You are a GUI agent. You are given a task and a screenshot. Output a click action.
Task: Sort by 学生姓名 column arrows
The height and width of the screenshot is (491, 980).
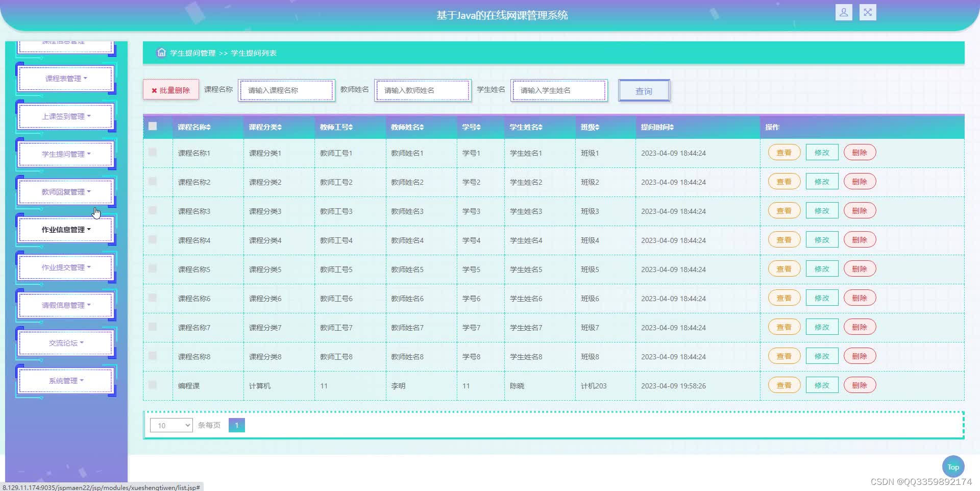click(x=540, y=127)
